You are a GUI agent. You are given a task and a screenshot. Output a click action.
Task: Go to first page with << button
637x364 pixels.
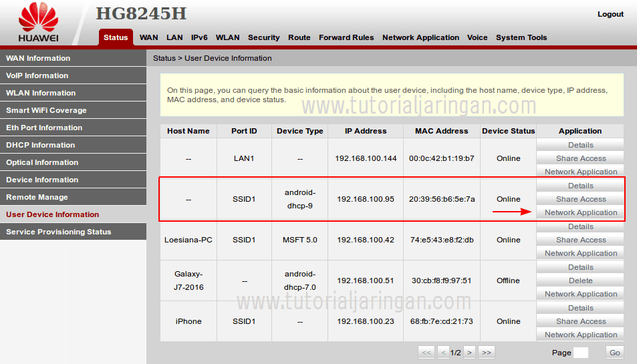point(426,352)
